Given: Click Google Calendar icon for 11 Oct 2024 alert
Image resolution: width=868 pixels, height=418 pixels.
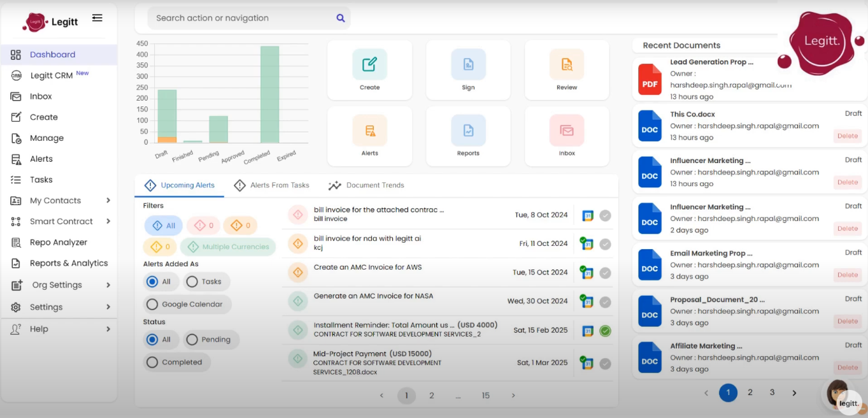Looking at the screenshot, I should [587, 243].
